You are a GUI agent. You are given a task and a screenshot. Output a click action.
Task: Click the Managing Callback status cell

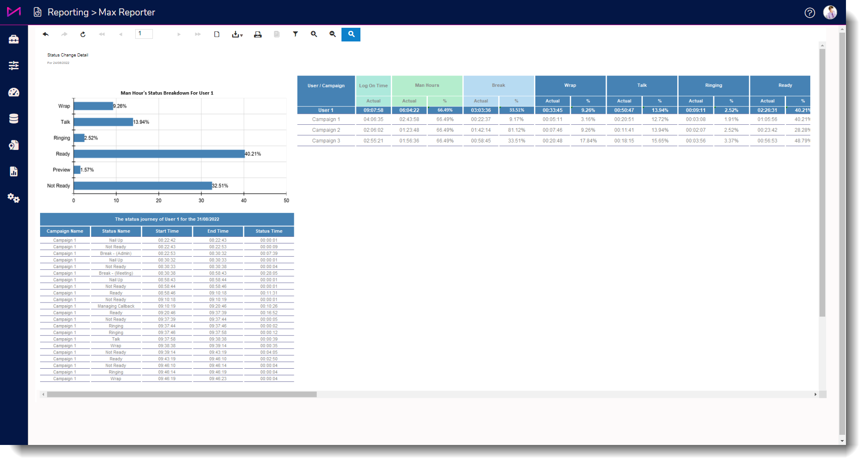(116, 306)
